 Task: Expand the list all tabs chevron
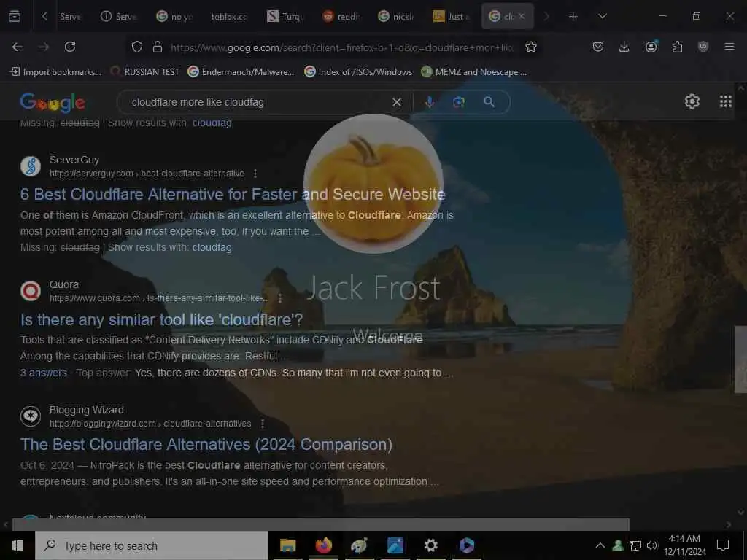coord(603,16)
